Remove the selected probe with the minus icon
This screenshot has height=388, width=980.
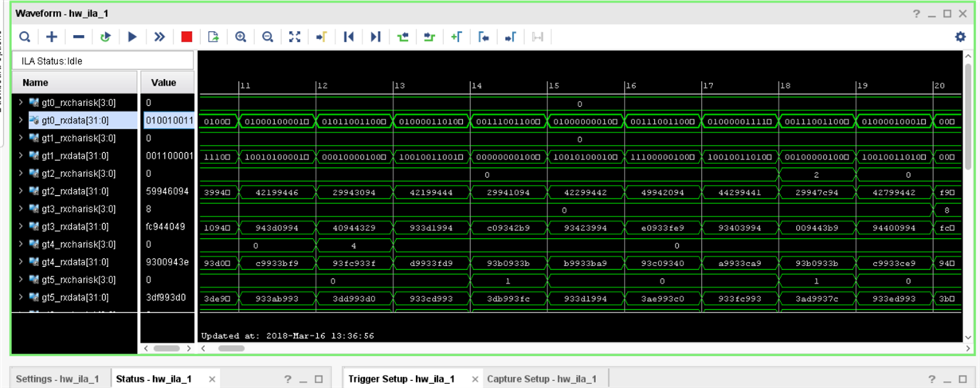79,37
